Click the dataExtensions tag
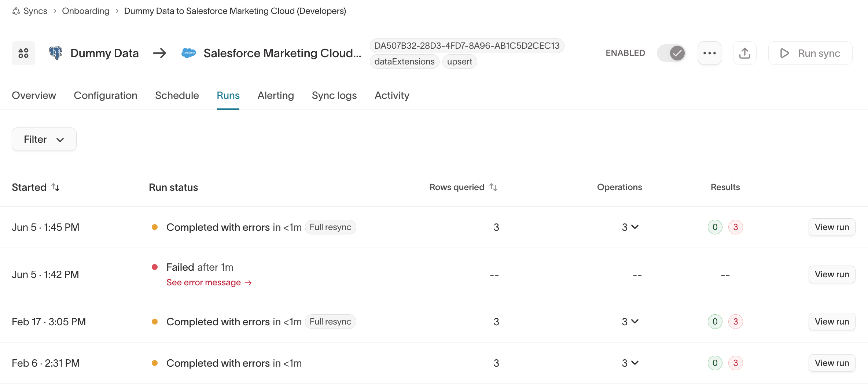 click(404, 62)
